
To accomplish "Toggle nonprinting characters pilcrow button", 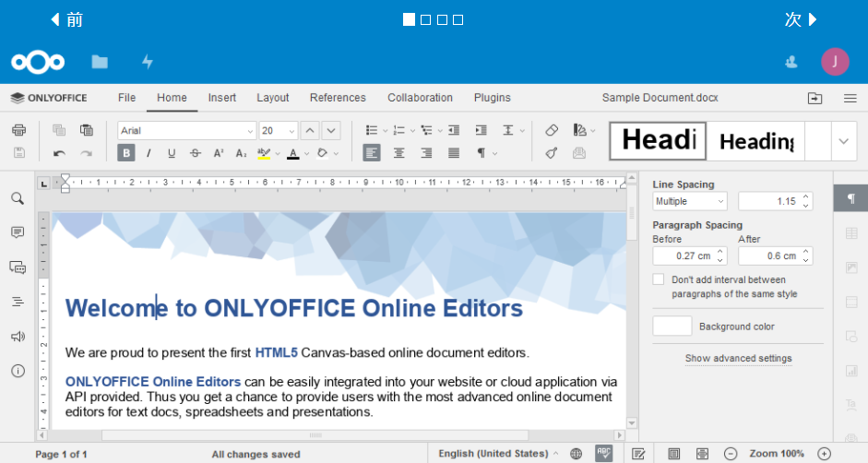I will [x=482, y=153].
